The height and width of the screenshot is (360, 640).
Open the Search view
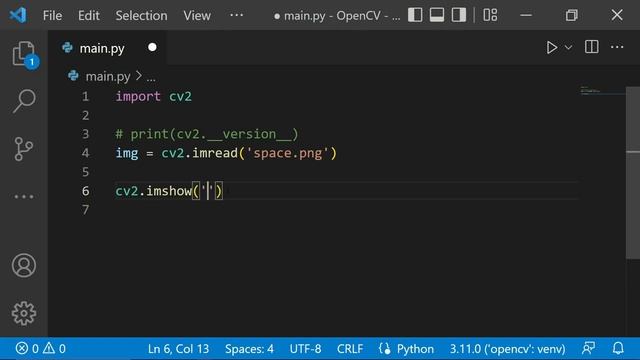point(24,101)
